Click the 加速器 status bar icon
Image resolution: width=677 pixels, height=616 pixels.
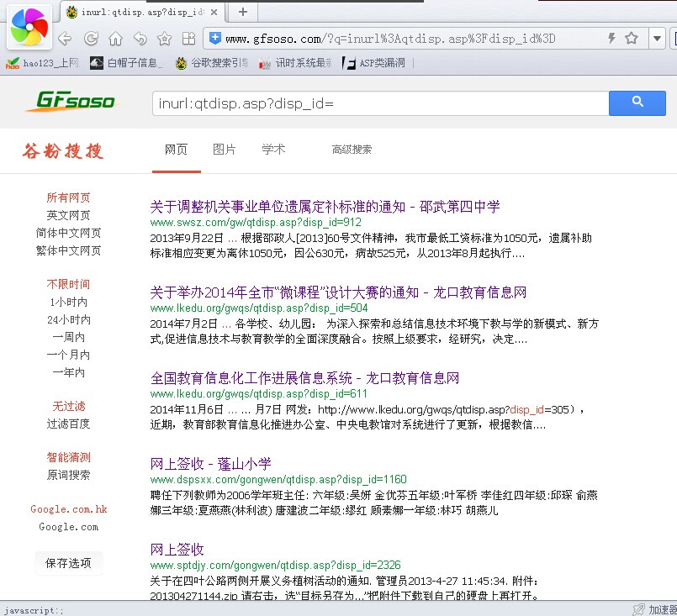point(638,609)
